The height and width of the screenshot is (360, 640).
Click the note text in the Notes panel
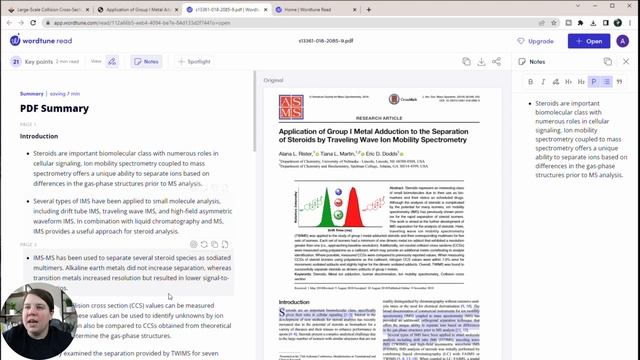pyautogui.click(x=581, y=139)
